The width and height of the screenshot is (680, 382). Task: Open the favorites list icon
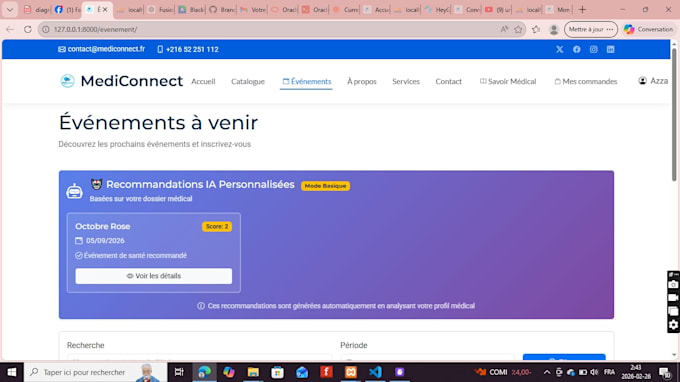536,29
